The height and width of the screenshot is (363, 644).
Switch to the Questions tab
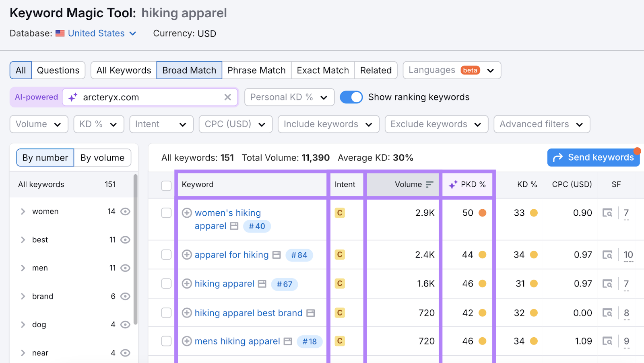tap(58, 70)
